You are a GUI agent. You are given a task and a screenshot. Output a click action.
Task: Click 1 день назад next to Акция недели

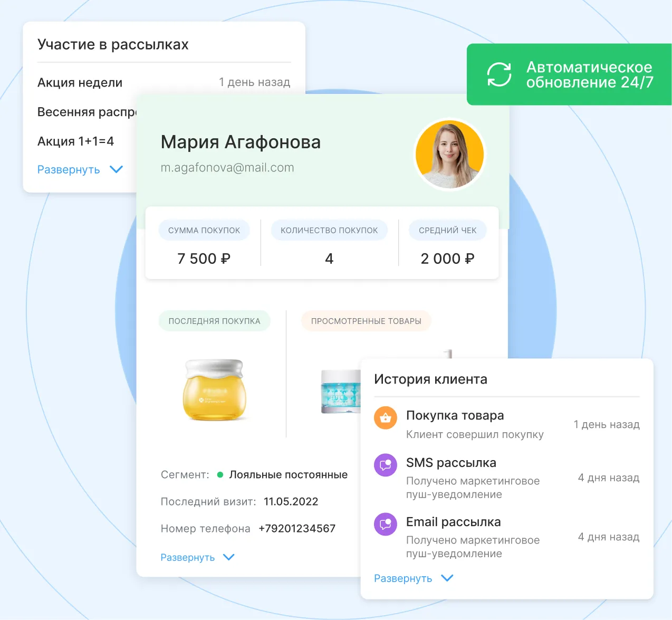click(255, 82)
